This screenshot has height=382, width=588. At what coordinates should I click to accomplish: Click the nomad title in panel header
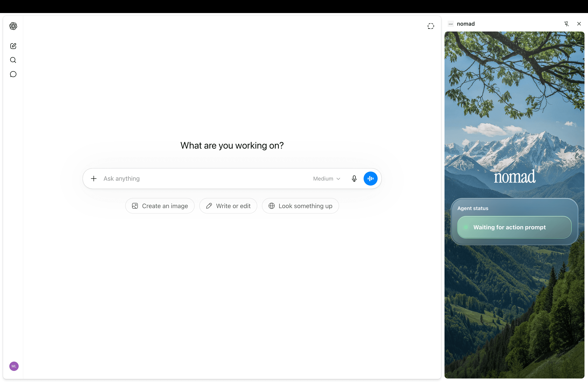tap(466, 24)
